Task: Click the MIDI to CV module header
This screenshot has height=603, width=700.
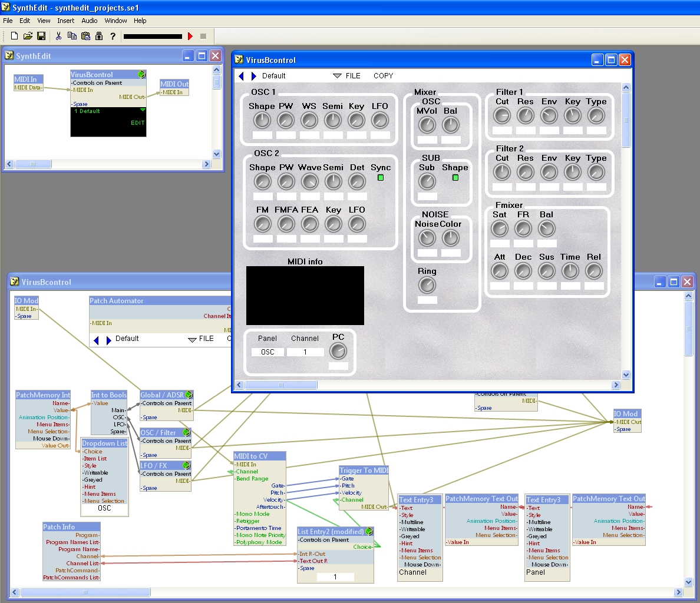Action: (x=260, y=456)
